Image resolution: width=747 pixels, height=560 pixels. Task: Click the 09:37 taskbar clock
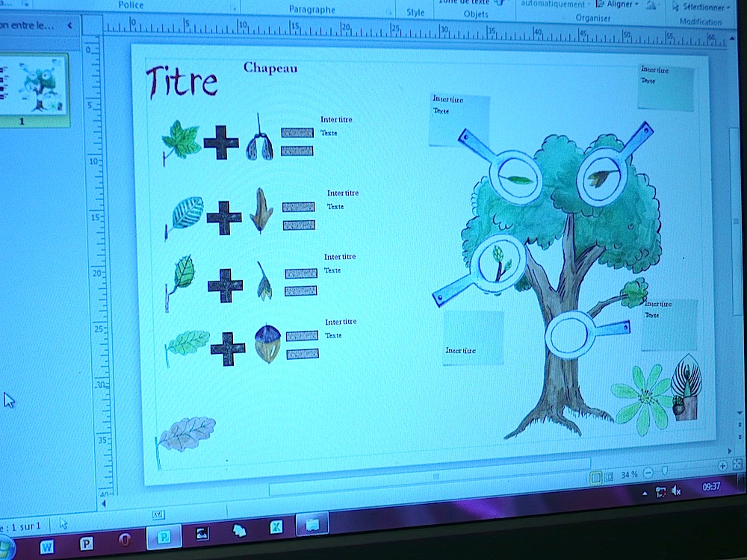click(x=711, y=487)
